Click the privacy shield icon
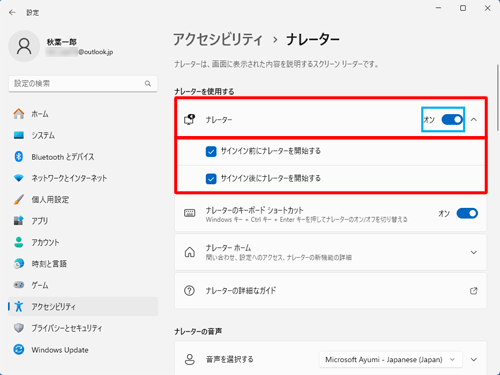 [19, 328]
